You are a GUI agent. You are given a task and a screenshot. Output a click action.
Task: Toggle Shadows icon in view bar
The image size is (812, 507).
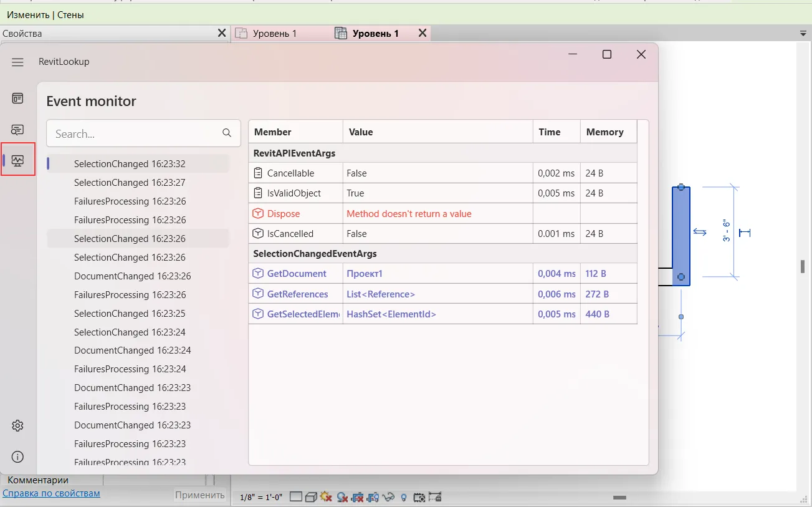(342, 497)
